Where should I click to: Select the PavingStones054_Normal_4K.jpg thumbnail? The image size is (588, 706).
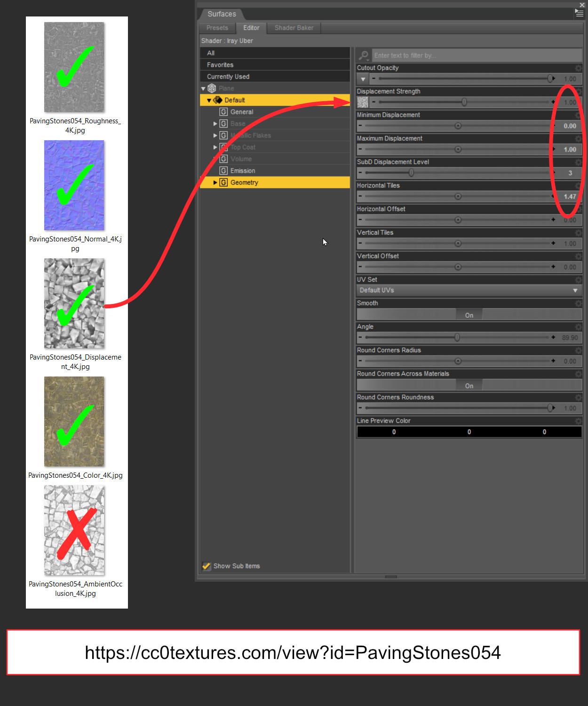coord(74,185)
